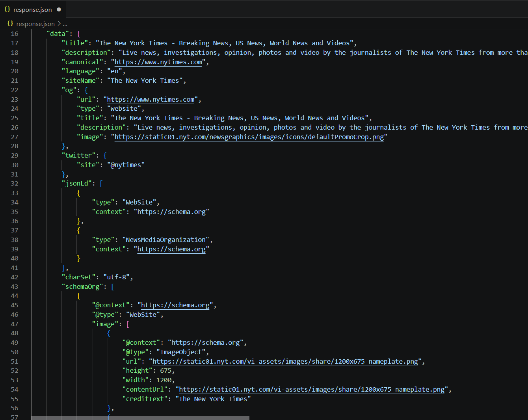Click the JSON braces icon in the breadcrumb

click(x=10, y=24)
